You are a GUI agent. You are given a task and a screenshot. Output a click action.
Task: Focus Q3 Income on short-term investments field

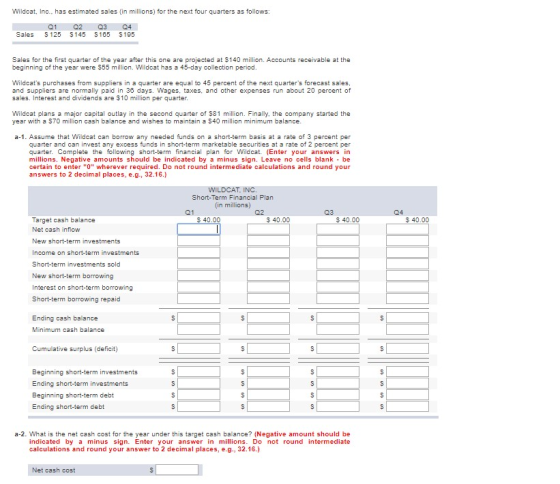click(338, 253)
